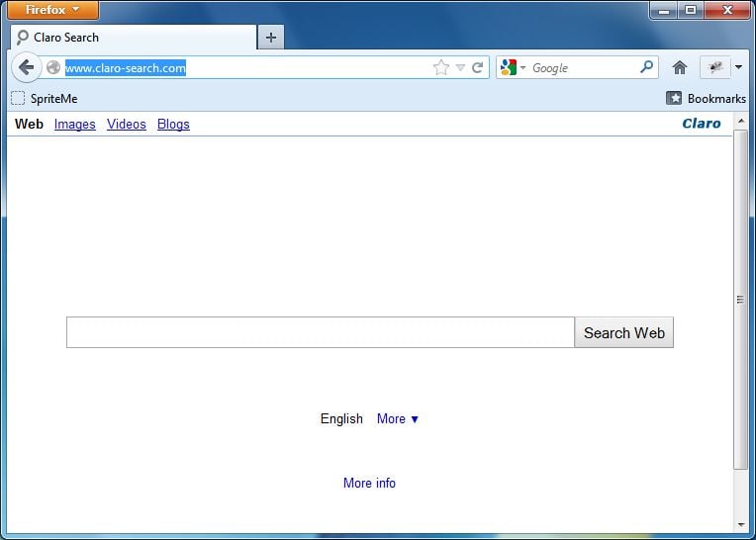This screenshot has width=756, height=540.
Task: Switch to Videos search
Action: [127, 125]
